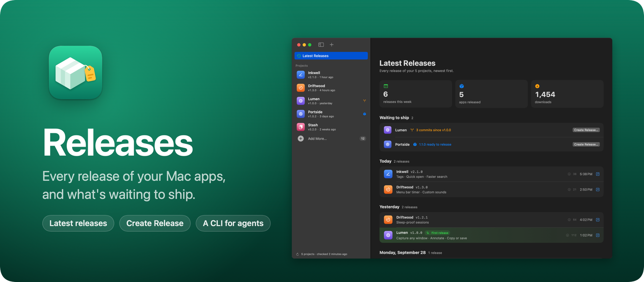
Task: Open Lumen v1.0.0 external link icon
Action: 598,235
